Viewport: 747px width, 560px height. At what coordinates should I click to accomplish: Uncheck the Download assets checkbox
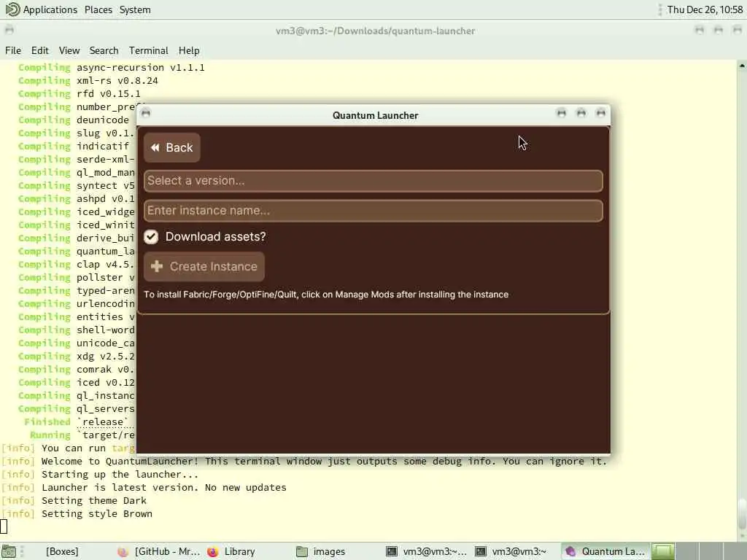[x=151, y=237]
